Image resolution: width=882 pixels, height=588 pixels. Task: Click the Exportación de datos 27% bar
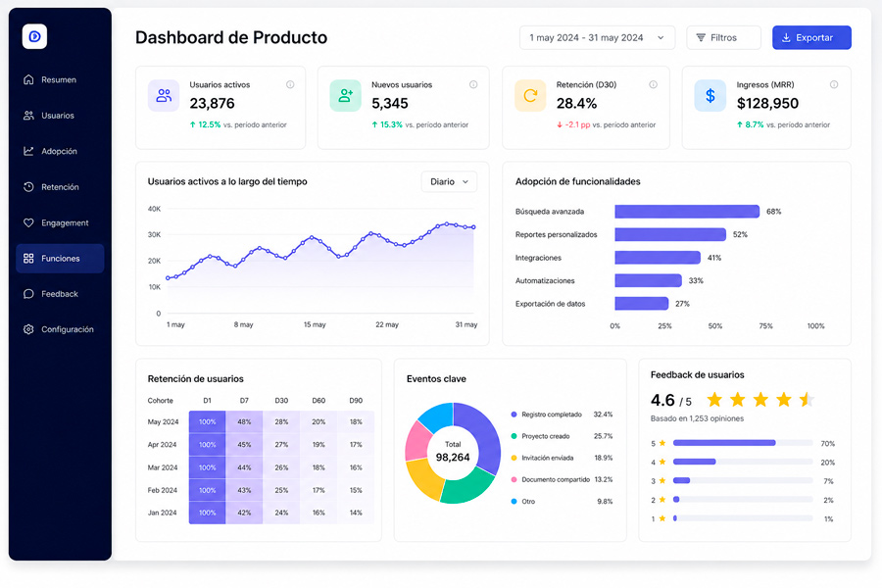pyautogui.click(x=641, y=304)
